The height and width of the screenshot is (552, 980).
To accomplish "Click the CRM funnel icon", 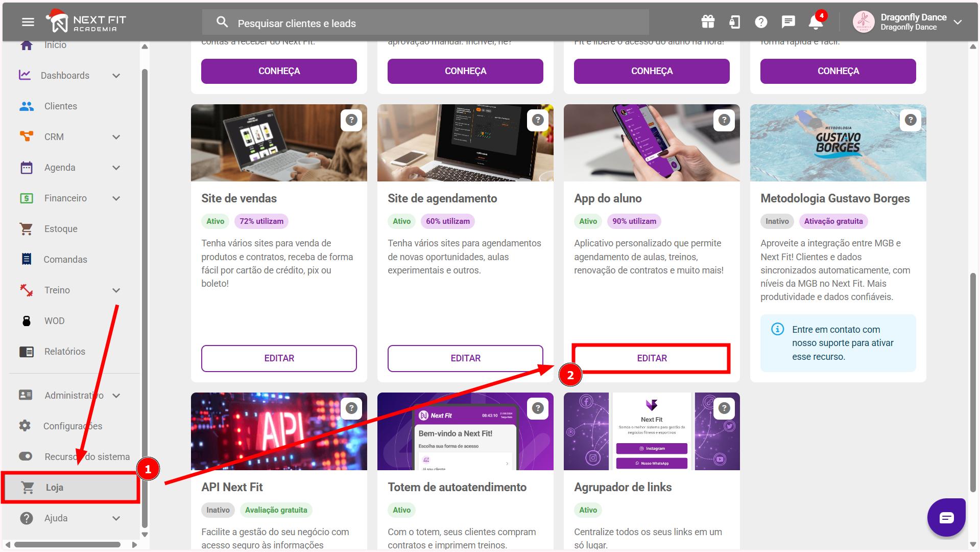I will coord(26,136).
